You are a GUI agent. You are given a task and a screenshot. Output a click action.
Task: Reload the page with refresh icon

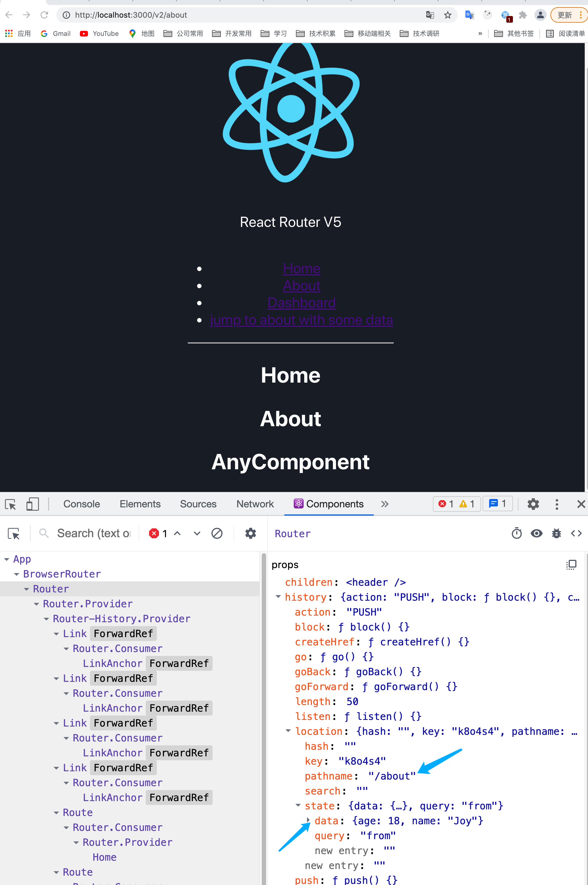point(44,15)
